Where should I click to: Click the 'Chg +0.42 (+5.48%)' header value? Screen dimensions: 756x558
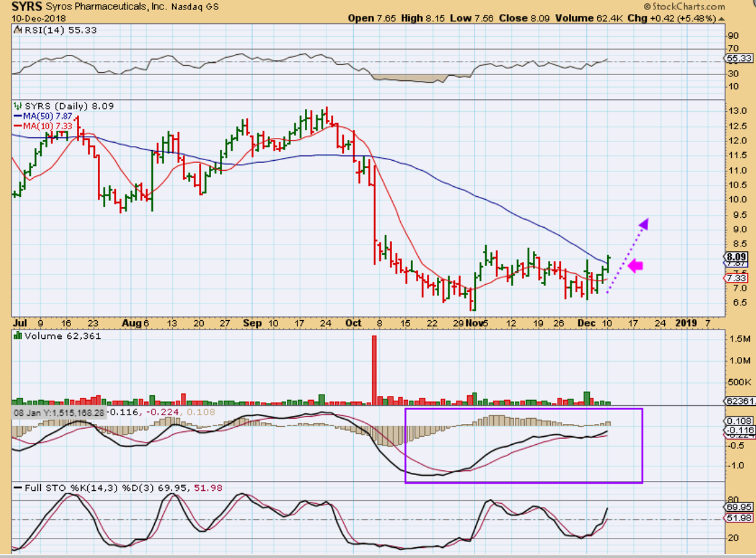click(x=672, y=18)
